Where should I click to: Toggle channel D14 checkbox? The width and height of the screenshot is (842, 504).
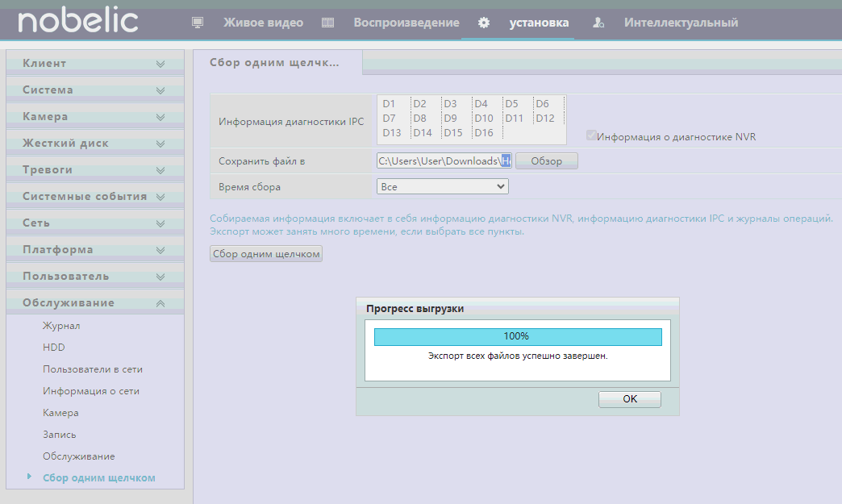click(x=422, y=132)
